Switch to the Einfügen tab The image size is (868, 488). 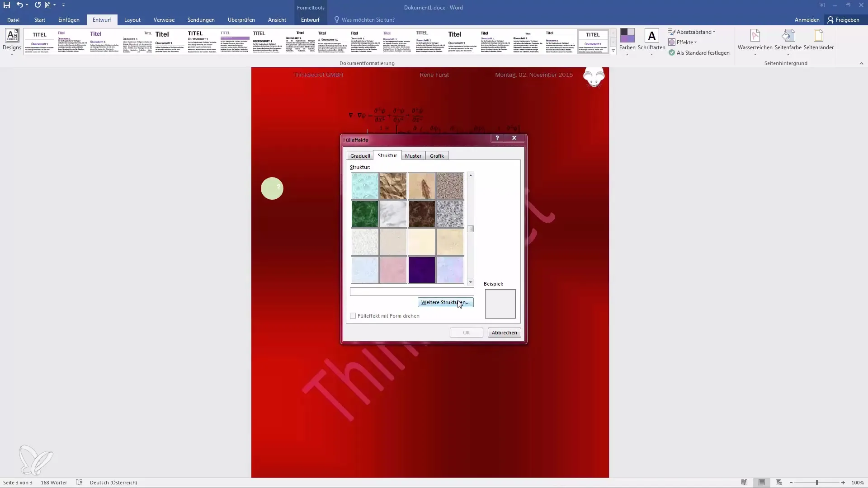click(x=69, y=20)
